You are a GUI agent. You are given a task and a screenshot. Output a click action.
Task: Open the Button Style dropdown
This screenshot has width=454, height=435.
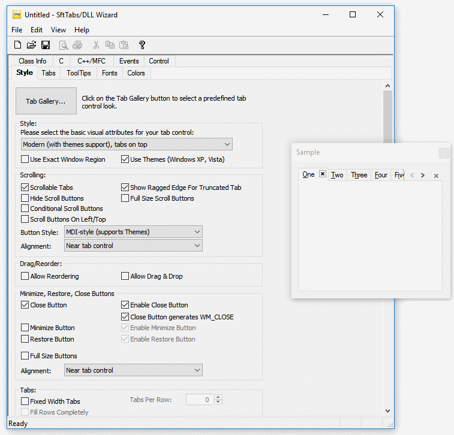pos(133,232)
